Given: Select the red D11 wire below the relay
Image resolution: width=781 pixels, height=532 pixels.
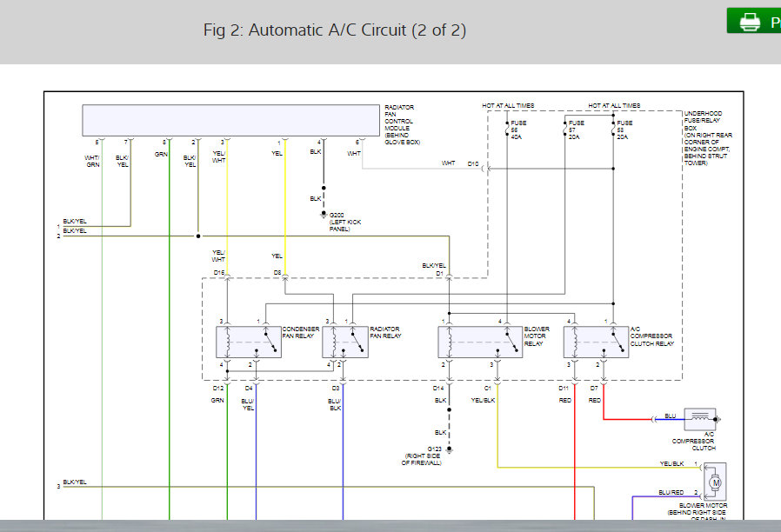Looking at the screenshot, I should point(575,451).
